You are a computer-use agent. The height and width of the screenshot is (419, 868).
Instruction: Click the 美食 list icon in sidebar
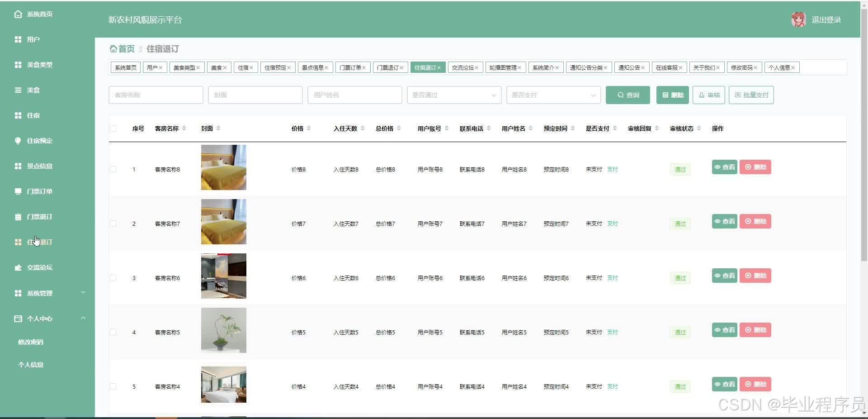[x=18, y=90]
